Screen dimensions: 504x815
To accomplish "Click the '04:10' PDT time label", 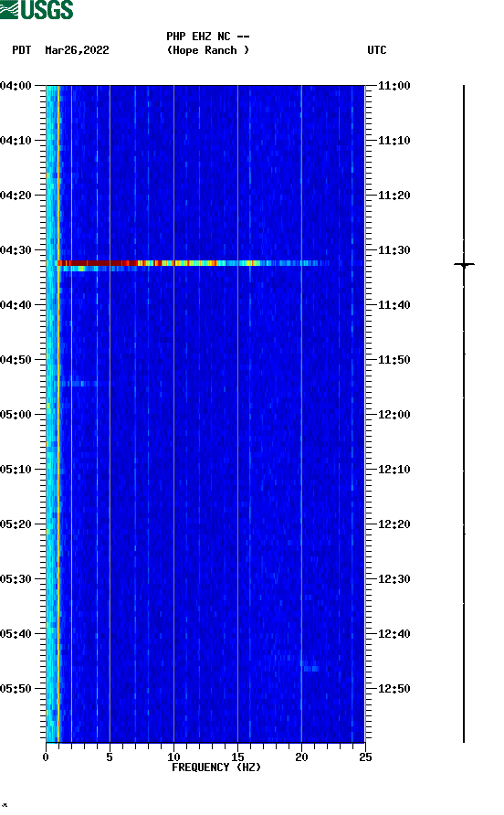I will point(16,141).
